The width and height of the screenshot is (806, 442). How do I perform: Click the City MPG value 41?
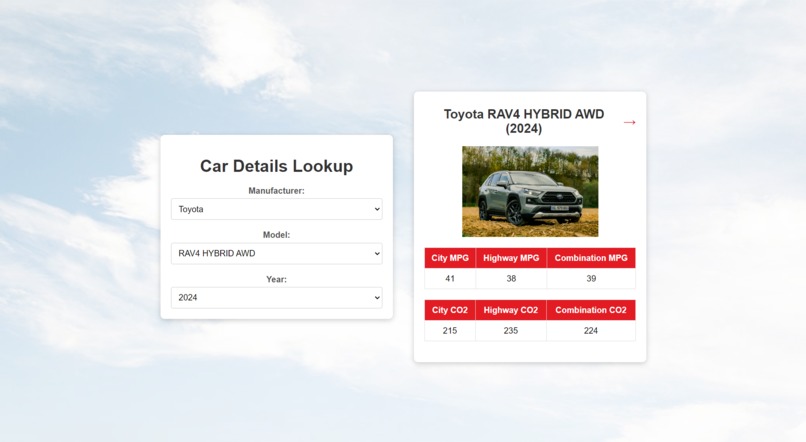click(450, 279)
